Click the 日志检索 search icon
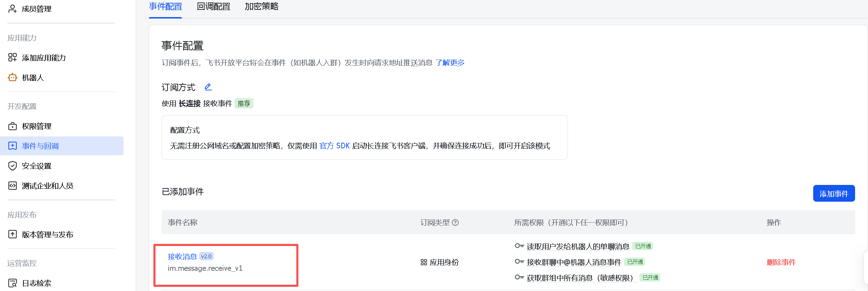Image resolution: width=868 pixels, height=291 pixels. pos(13,283)
